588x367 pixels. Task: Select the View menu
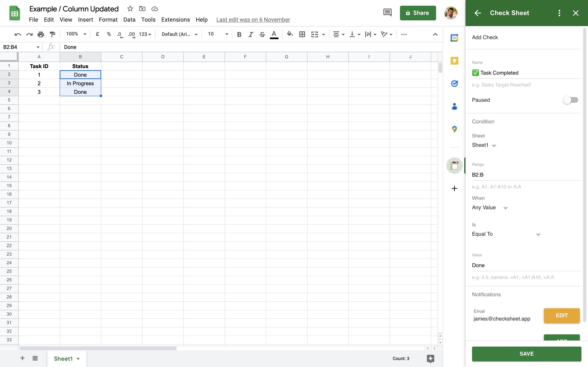[65, 19]
